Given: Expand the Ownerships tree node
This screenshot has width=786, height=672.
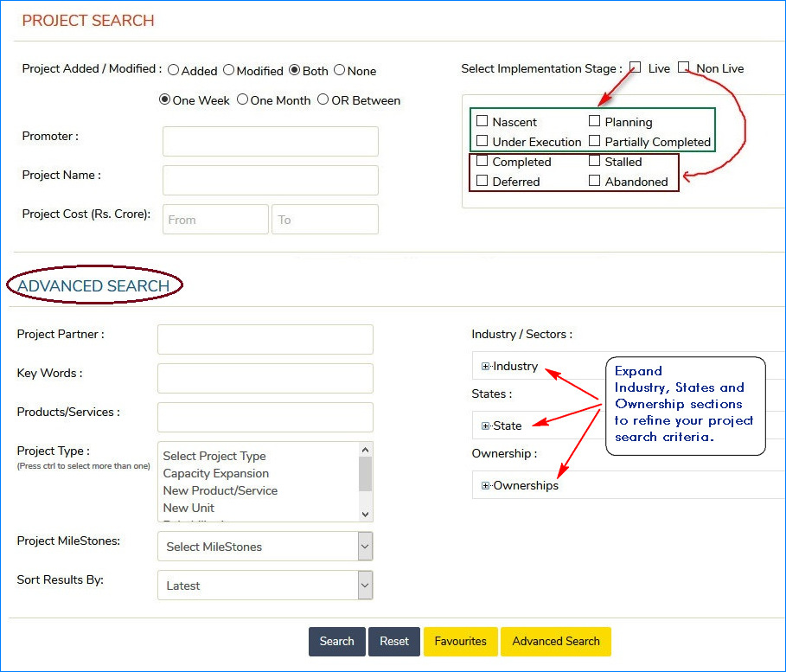Looking at the screenshot, I should click(x=486, y=486).
